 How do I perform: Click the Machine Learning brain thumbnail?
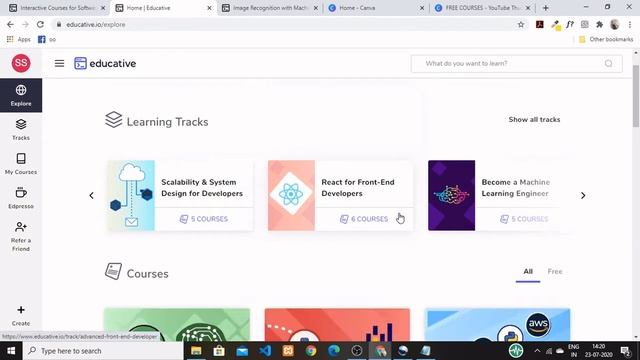[451, 196]
